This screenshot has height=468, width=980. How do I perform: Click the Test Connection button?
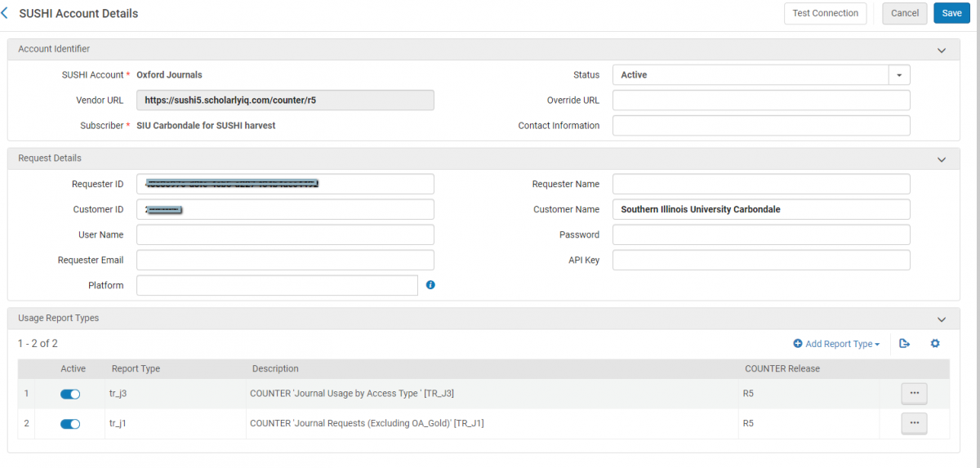point(825,13)
